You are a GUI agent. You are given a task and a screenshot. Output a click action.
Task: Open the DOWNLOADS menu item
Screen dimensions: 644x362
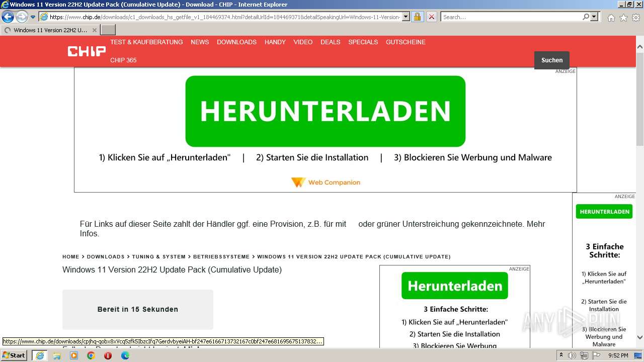coord(236,42)
